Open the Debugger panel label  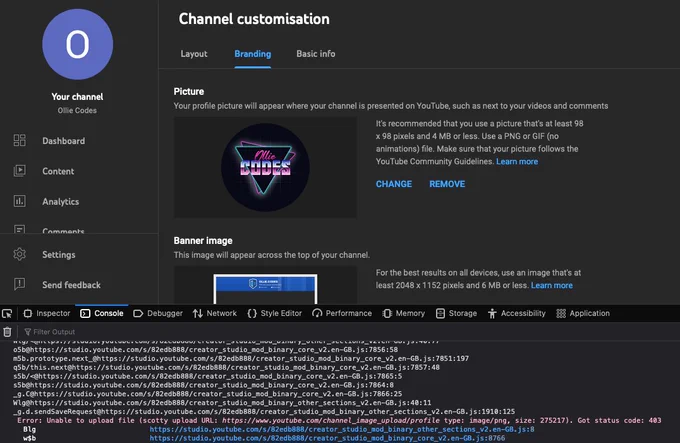(x=165, y=313)
